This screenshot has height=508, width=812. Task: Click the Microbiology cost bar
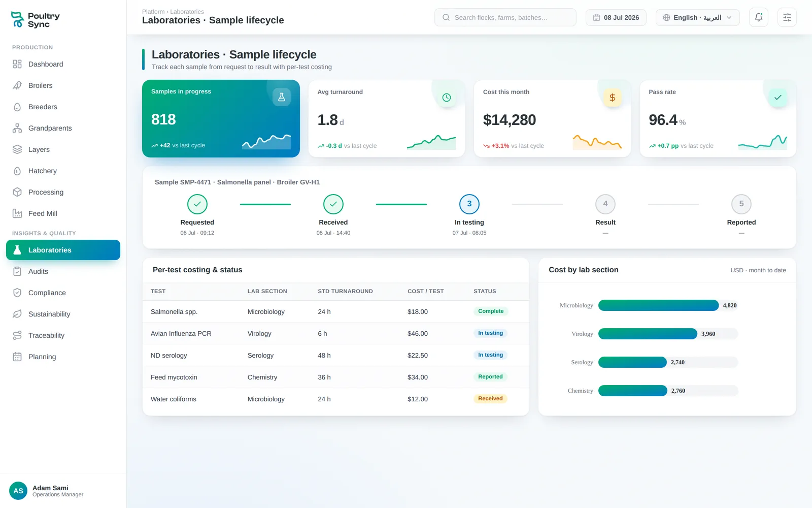tap(658, 305)
